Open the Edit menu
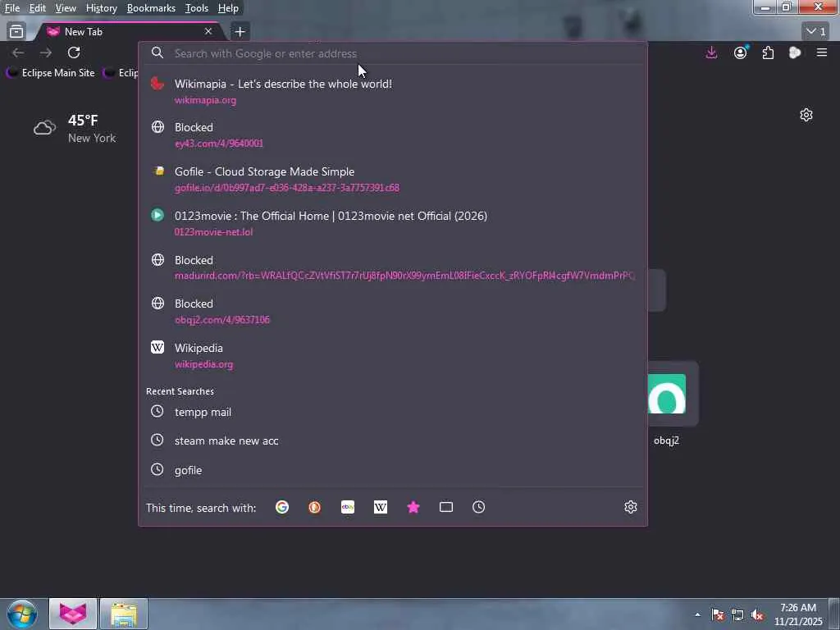The width and height of the screenshot is (840, 630). pos(37,8)
